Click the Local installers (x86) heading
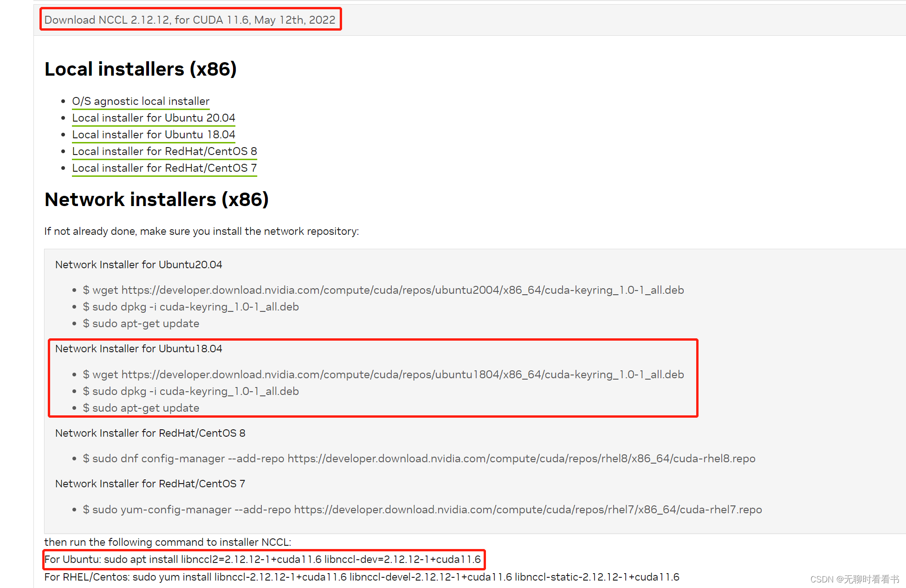 click(141, 69)
